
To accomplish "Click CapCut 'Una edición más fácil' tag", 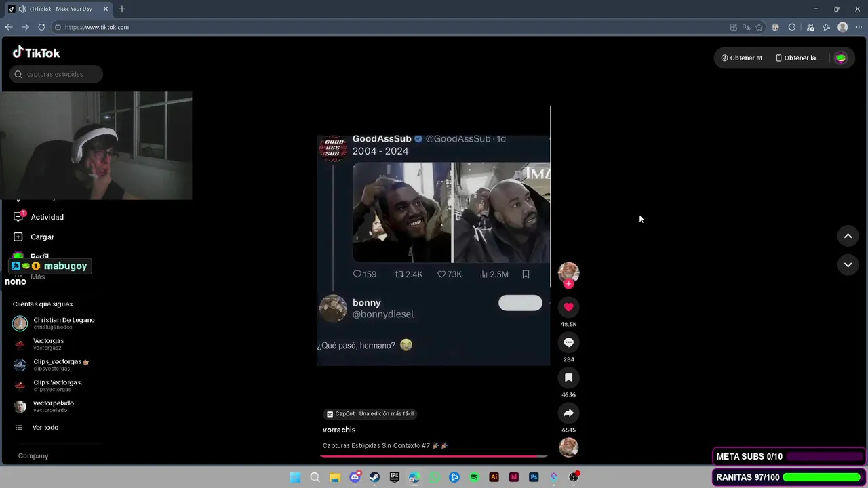I will coord(370,413).
